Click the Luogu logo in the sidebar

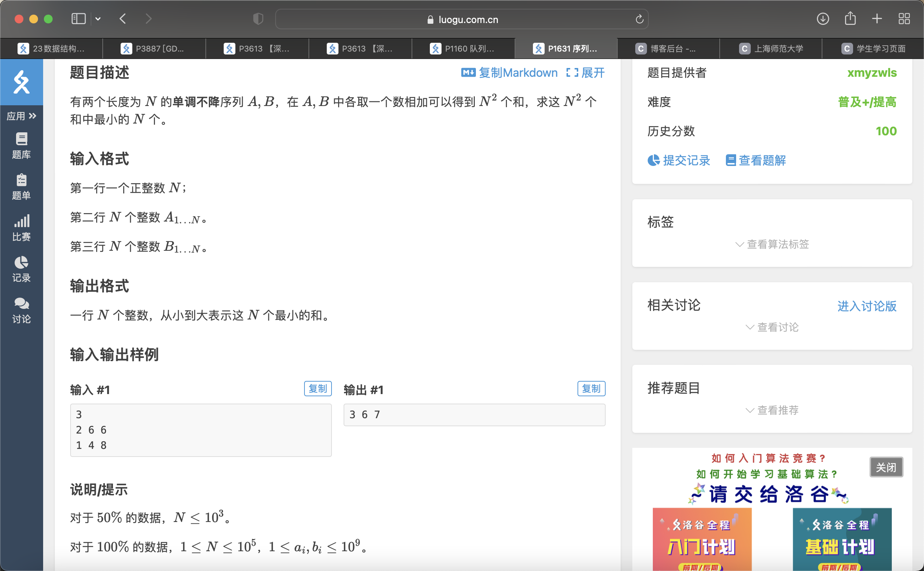(22, 82)
